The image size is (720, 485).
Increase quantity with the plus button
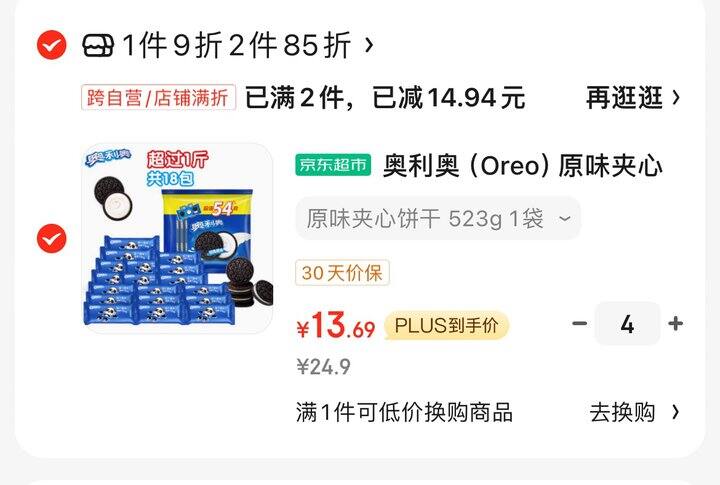point(675,324)
